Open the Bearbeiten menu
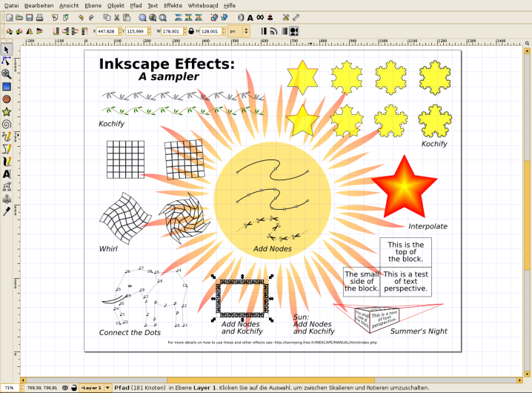This screenshot has width=532, height=393. tap(39, 5)
